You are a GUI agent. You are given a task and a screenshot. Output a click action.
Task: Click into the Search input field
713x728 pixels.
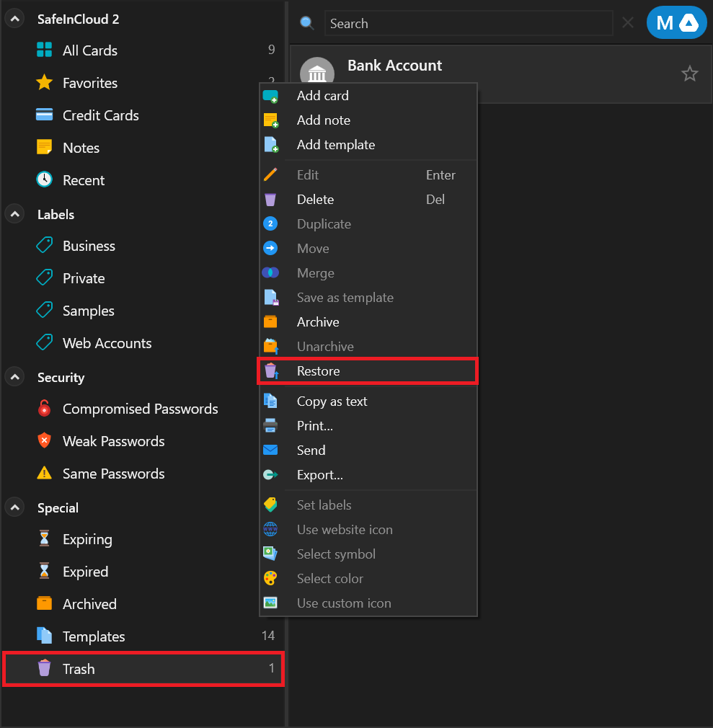pyautogui.click(x=468, y=23)
